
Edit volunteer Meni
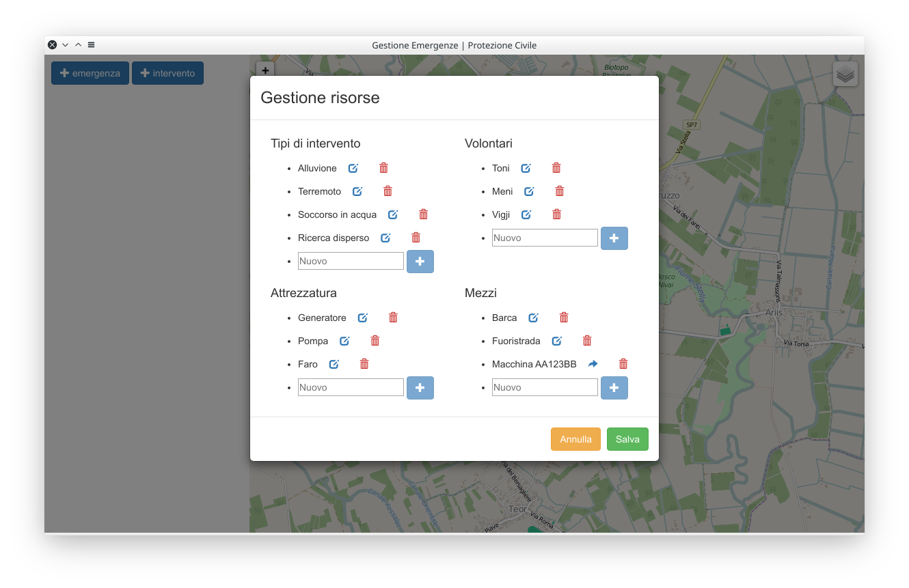click(x=529, y=191)
